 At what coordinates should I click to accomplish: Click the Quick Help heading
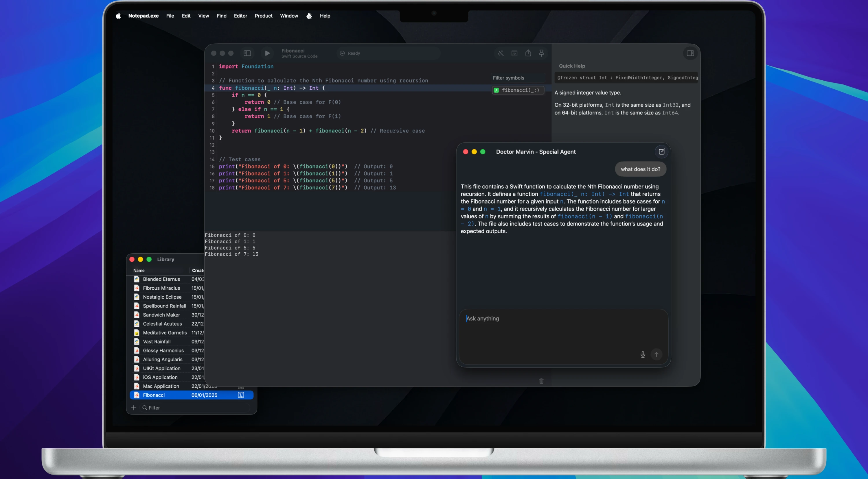pos(572,66)
